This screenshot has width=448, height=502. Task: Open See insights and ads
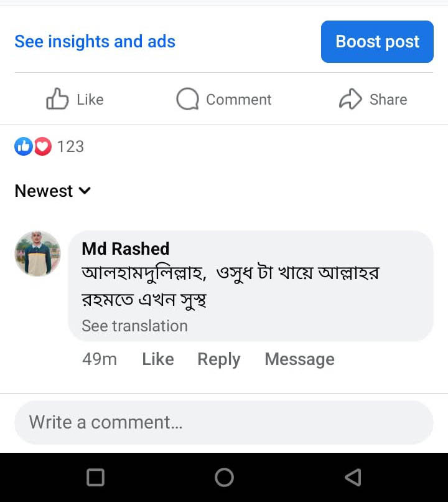(95, 42)
